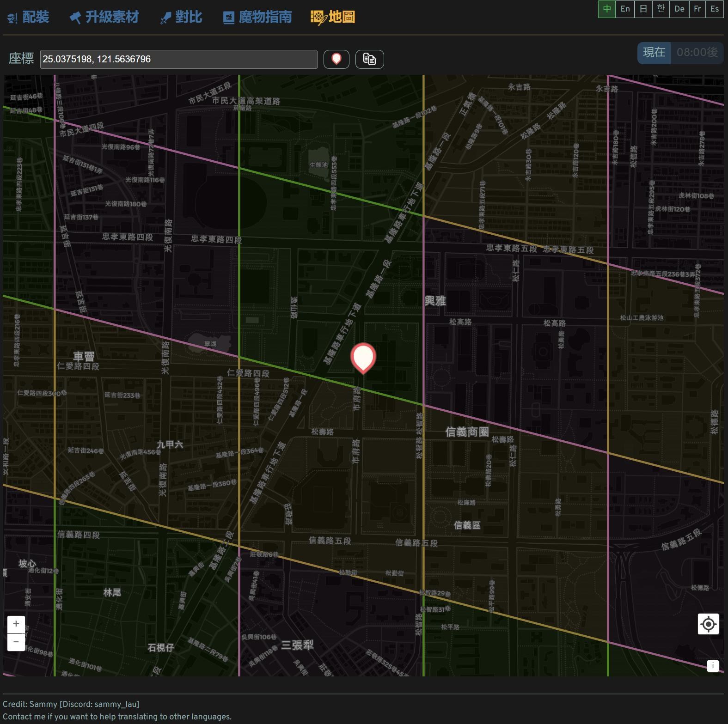Select Chinese 中 language option
This screenshot has height=724, width=728.
pyautogui.click(x=607, y=9)
